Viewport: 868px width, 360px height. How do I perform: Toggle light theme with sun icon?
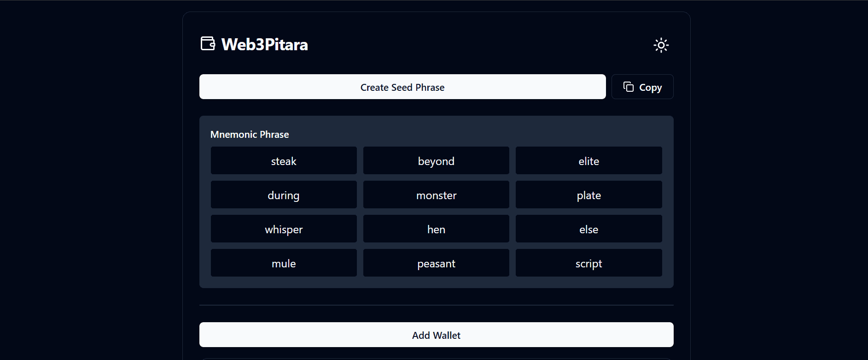click(661, 45)
